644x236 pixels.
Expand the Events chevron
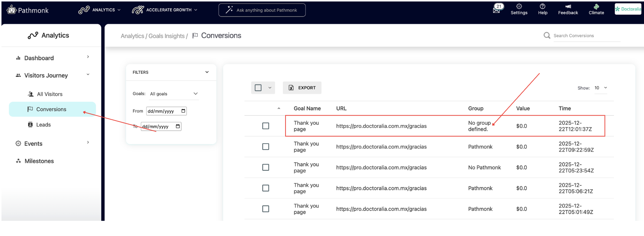point(88,142)
